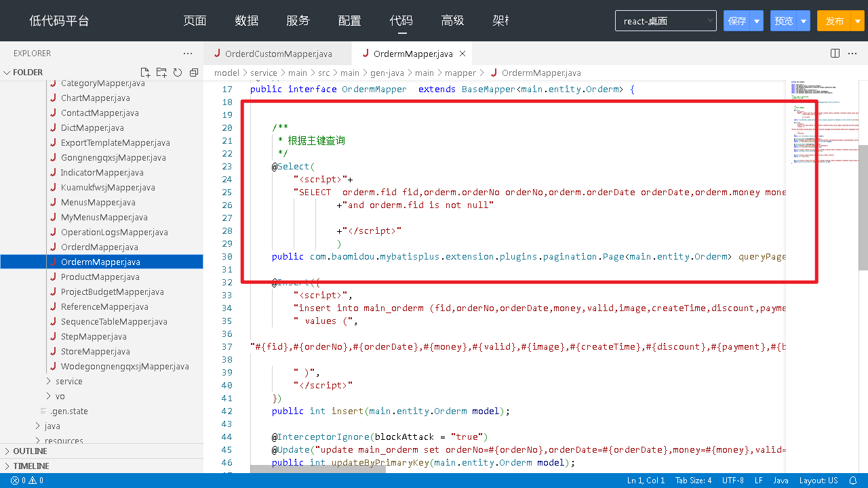Open OperationLogsMapper.java file
The image size is (868, 488).
[x=114, y=232]
